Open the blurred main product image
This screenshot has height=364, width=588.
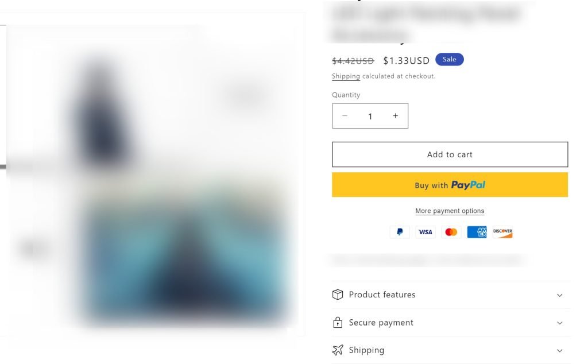[152, 175]
